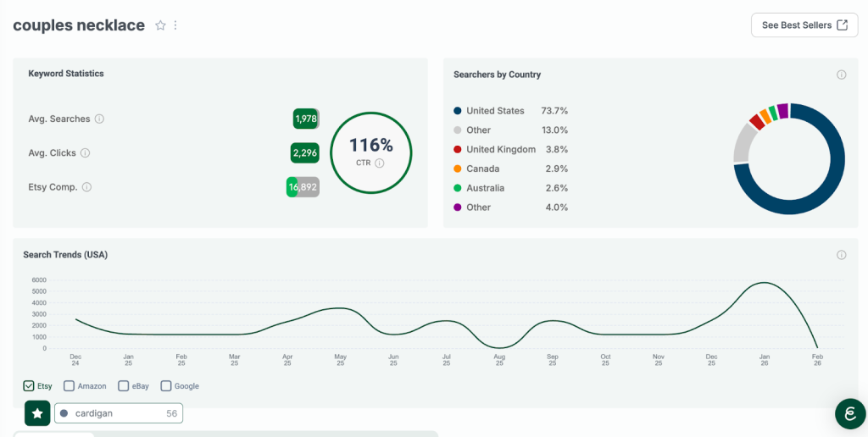
Task: Open Search Trends info icon
Action: tap(841, 255)
